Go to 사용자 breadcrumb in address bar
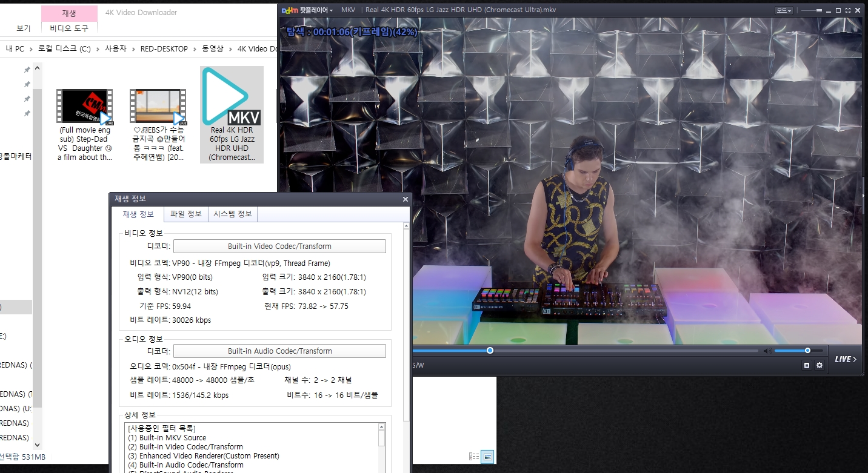The height and width of the screenshot is (473, 868). pos(116,49)
